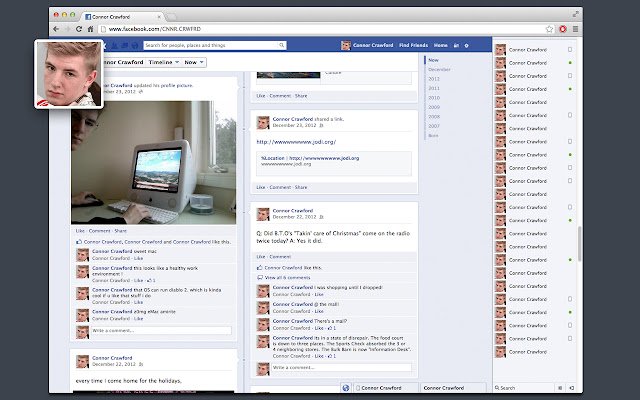Hide the chat sidebar with the arrow icon
Image resolution: width=640 pixels, height=400 pixels.
[572, 388]
